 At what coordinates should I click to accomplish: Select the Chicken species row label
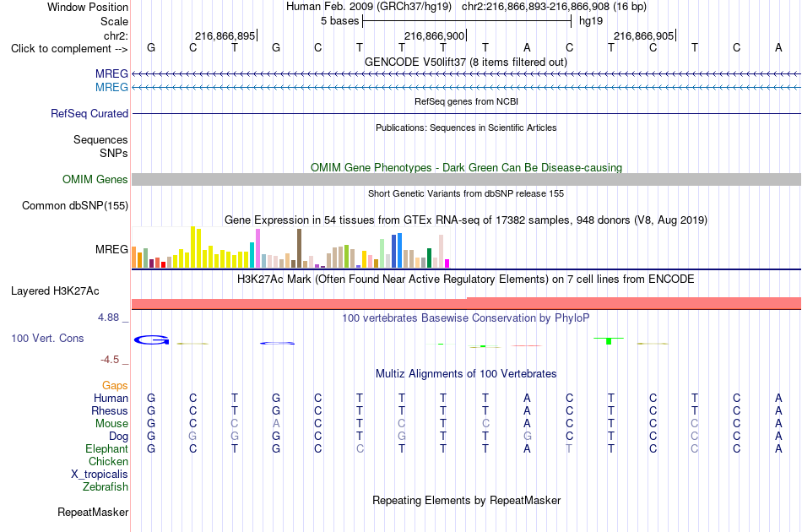pyautogui.click(x=108, y=461)
